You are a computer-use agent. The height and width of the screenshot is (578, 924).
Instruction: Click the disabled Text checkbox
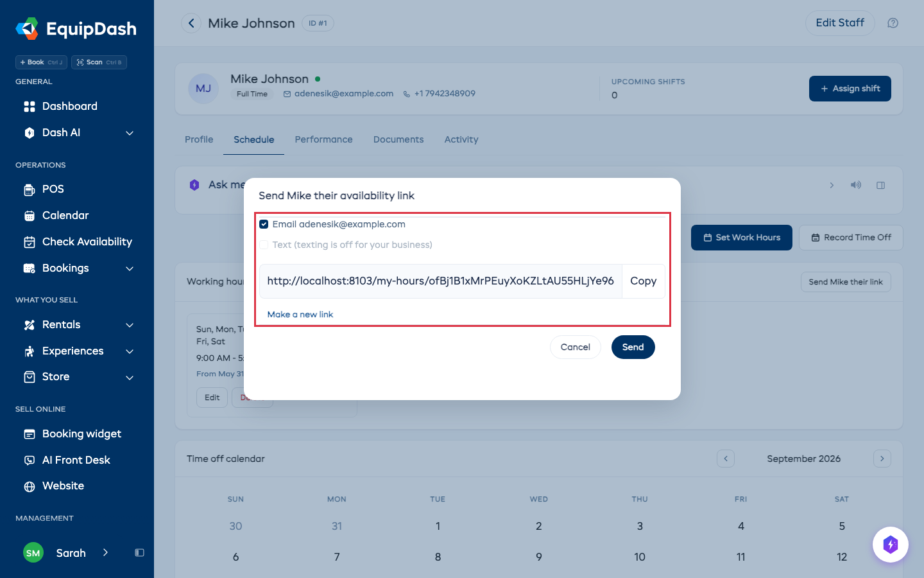click(x=264, y=245)
